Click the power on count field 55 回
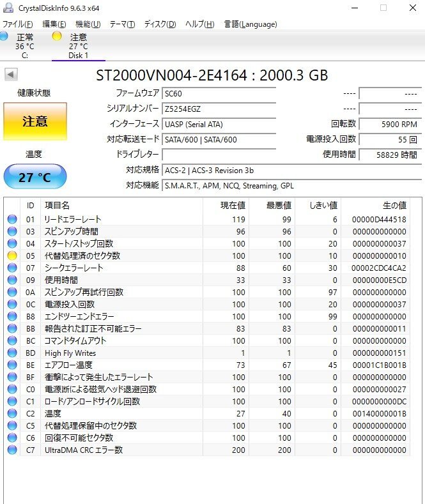 click(x=390, y=139)
